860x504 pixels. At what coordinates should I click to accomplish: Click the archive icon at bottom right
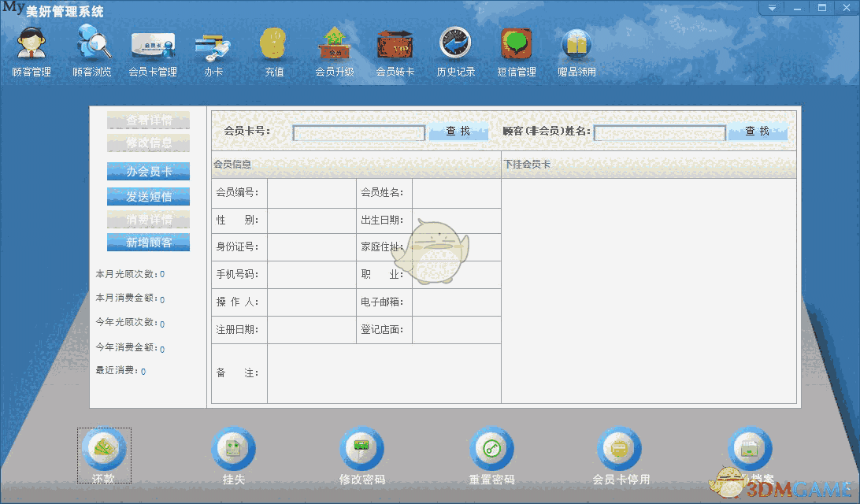(x=750, y=449)
